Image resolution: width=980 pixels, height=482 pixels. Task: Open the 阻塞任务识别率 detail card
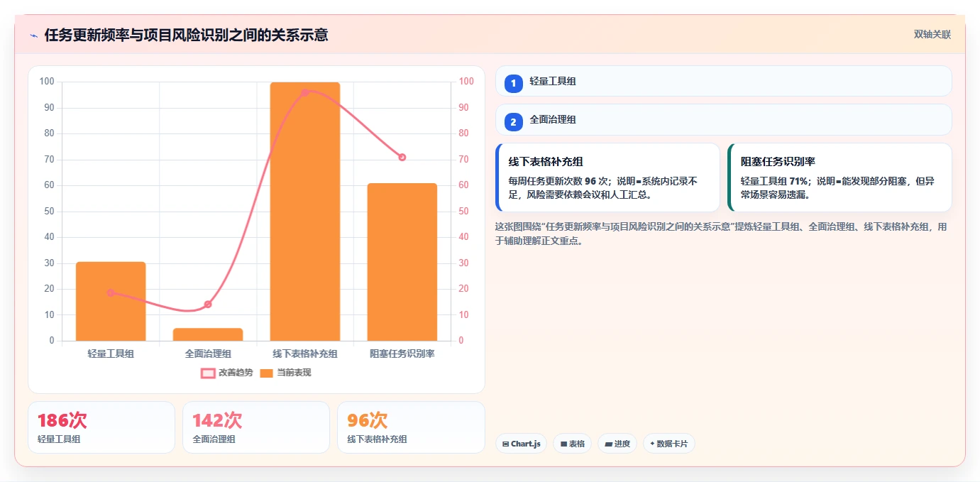point(839,177)
